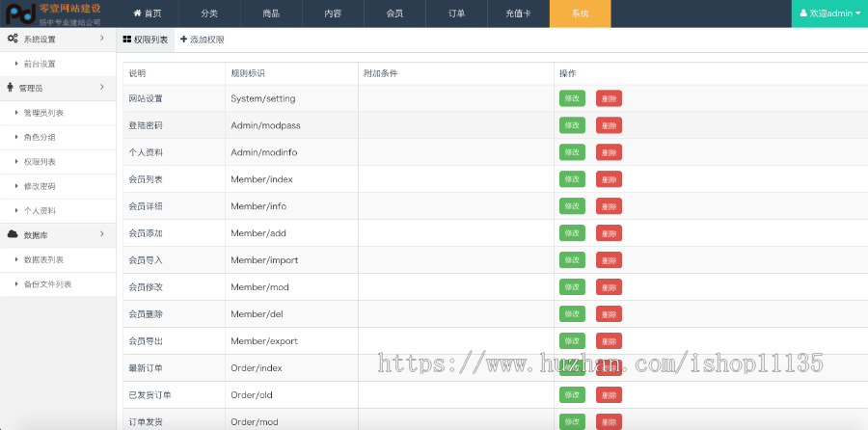868x430 pixels.
Task: Delete the Admin/modinfo permission
Action: pos(609,152)
